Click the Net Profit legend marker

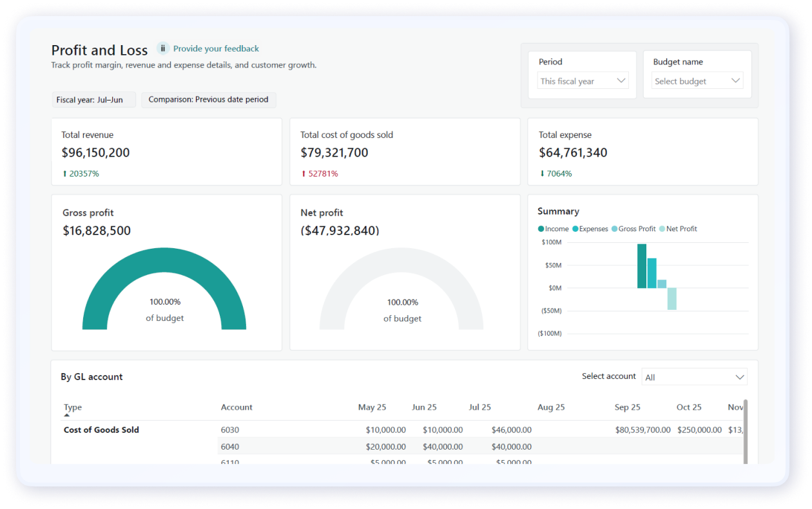(662, 229)
